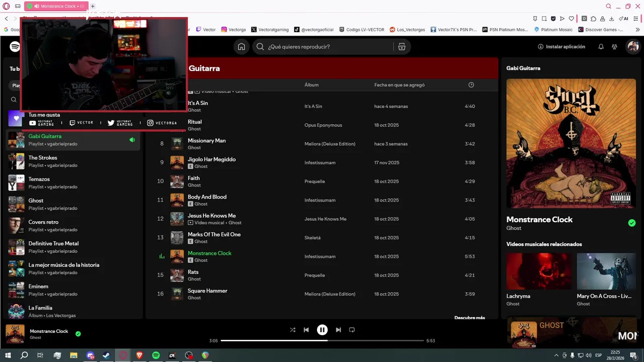The height and width of the screenshot is (362, 644).
Task: Select the song Missionary Man
Action: 207,141
